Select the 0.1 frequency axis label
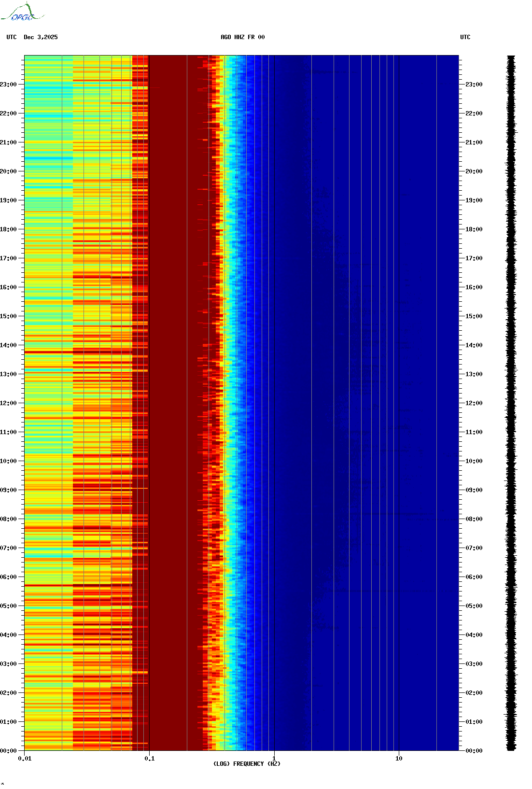The image size is (532, 789). point(149,759)
